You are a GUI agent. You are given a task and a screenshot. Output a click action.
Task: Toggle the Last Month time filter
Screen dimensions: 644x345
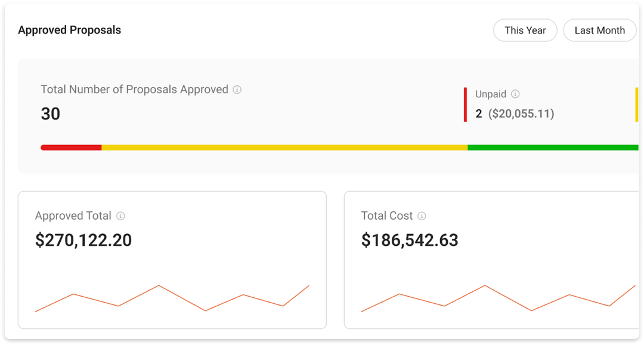[599, 30]
